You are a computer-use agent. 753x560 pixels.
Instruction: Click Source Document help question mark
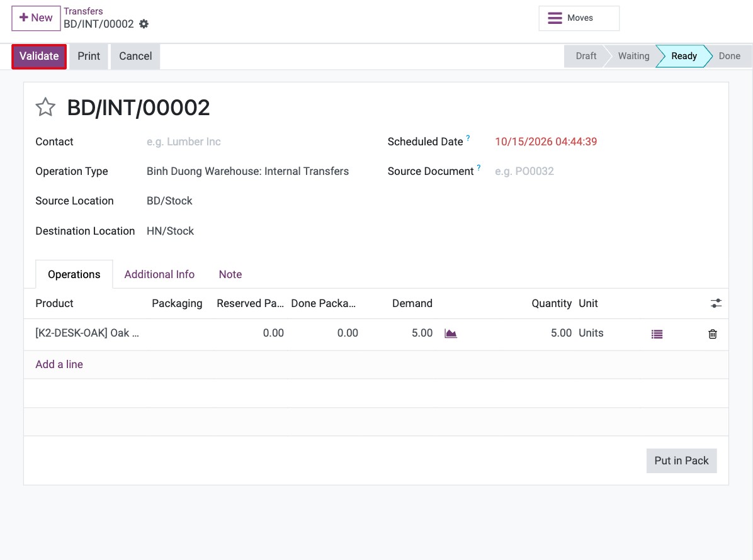click(x=478, y=167)
